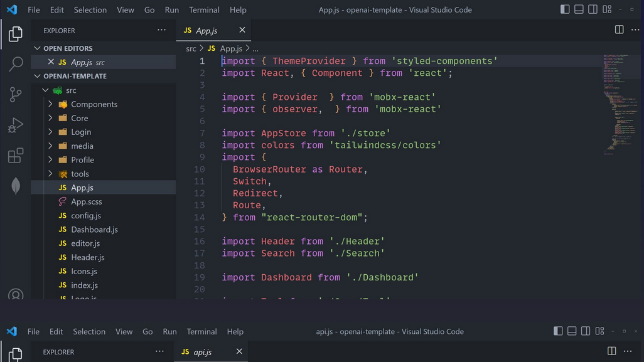Open Explorer more actions in App.js window
This screenshot has width=644, height=362.
pos(162,30)
